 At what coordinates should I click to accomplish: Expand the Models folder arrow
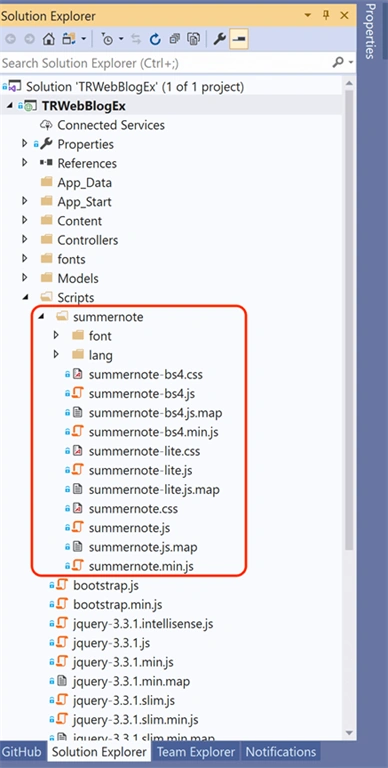[x=25, y=278]
